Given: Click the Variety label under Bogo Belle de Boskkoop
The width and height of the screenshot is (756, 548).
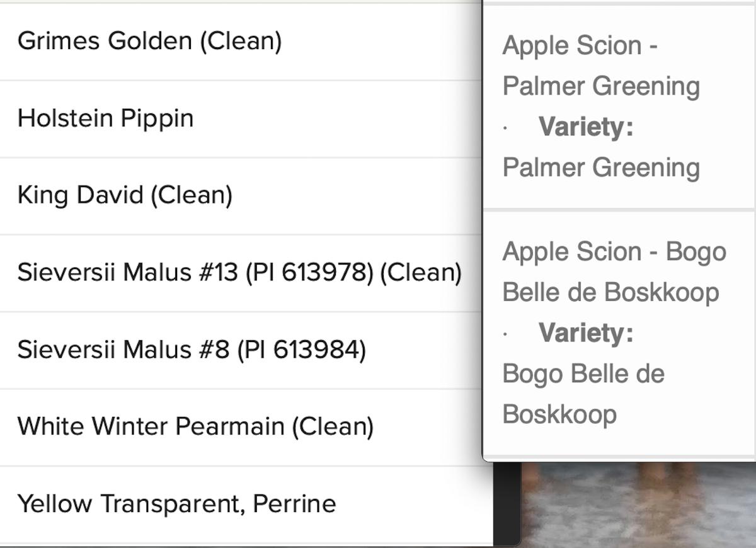Looking at the screenshot, I should [586, 333].
